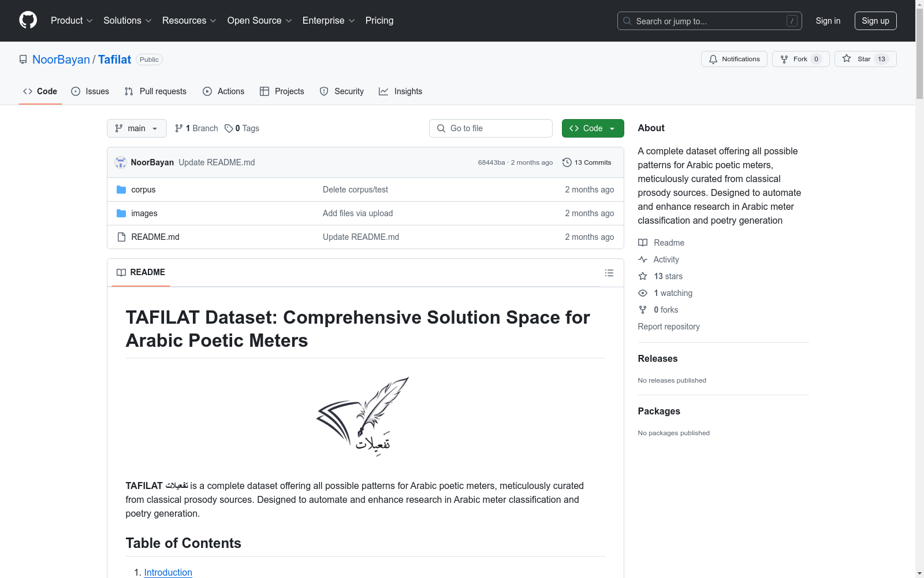Switch to the Issues tab
The height and width of the screenshot is (578, 924).
coord(90,91)
